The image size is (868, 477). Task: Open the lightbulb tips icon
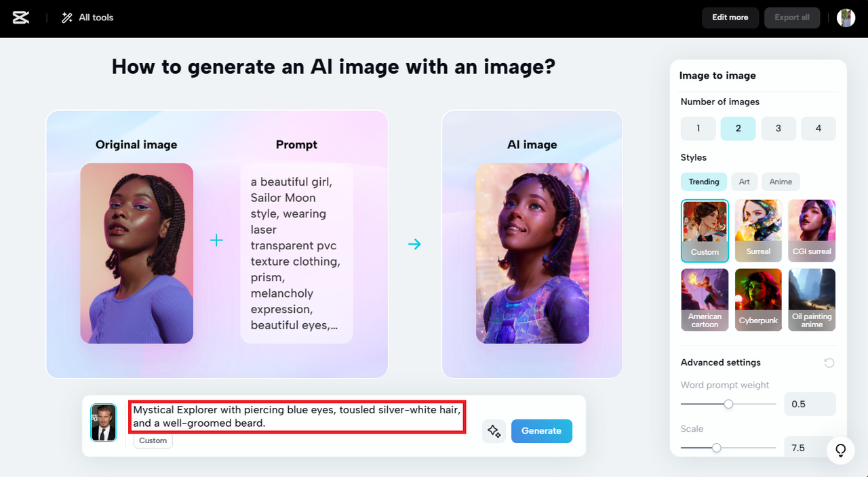(840, 450)
